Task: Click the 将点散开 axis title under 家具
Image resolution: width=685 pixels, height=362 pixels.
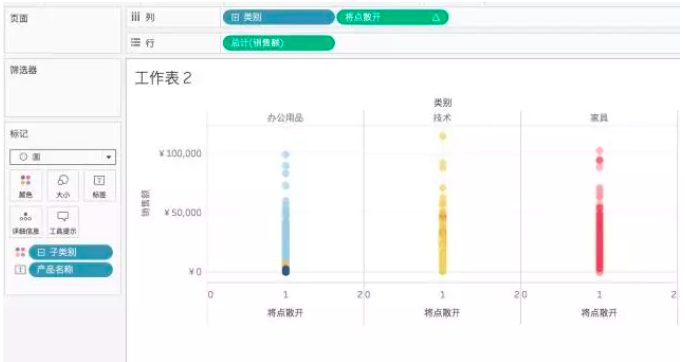Action: [599, 313]
